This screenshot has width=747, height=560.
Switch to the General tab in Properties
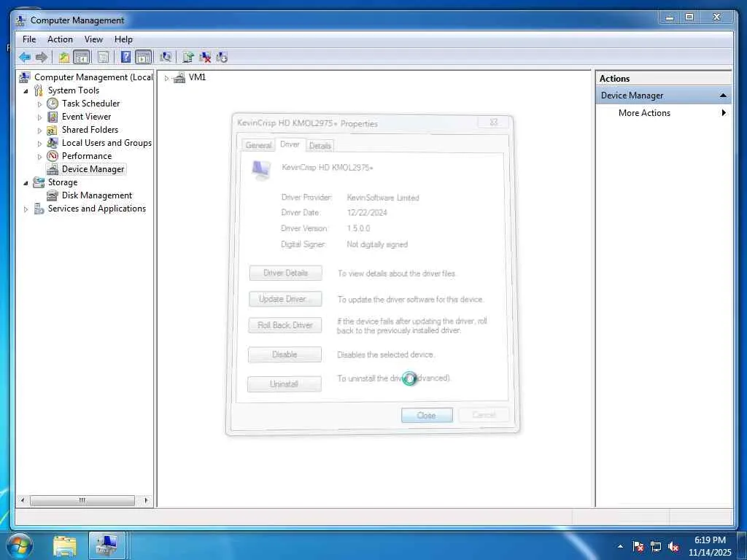259,145
